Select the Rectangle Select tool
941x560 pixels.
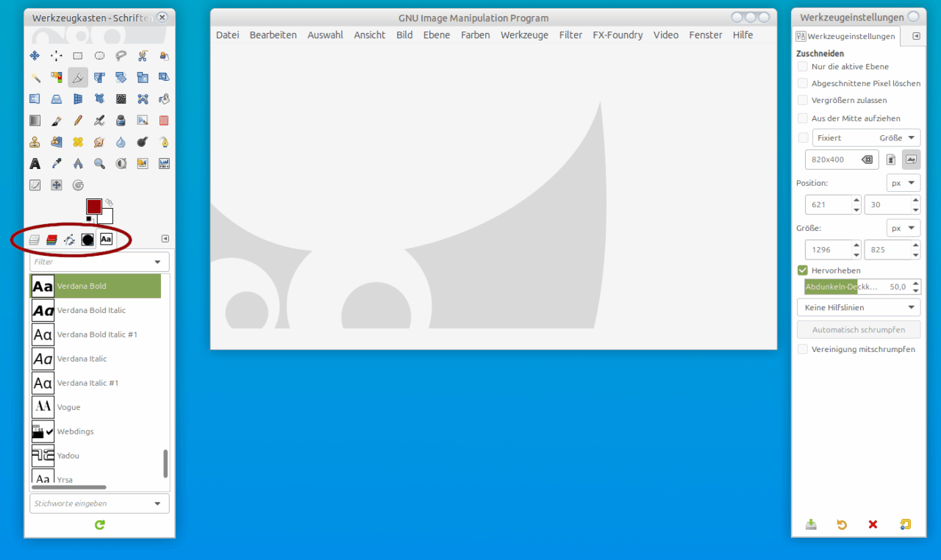coord(78,56)
